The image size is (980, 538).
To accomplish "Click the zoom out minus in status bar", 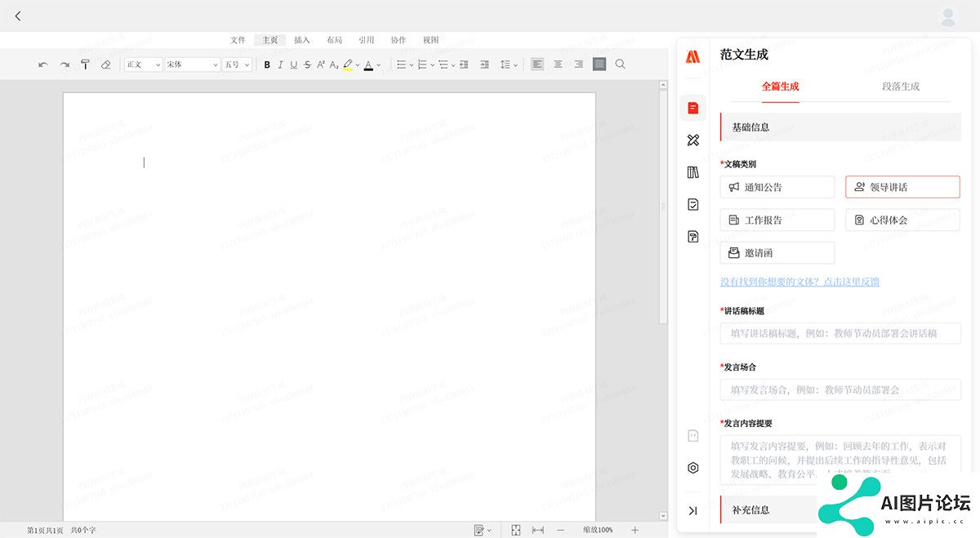I will (x=560, y=530).
